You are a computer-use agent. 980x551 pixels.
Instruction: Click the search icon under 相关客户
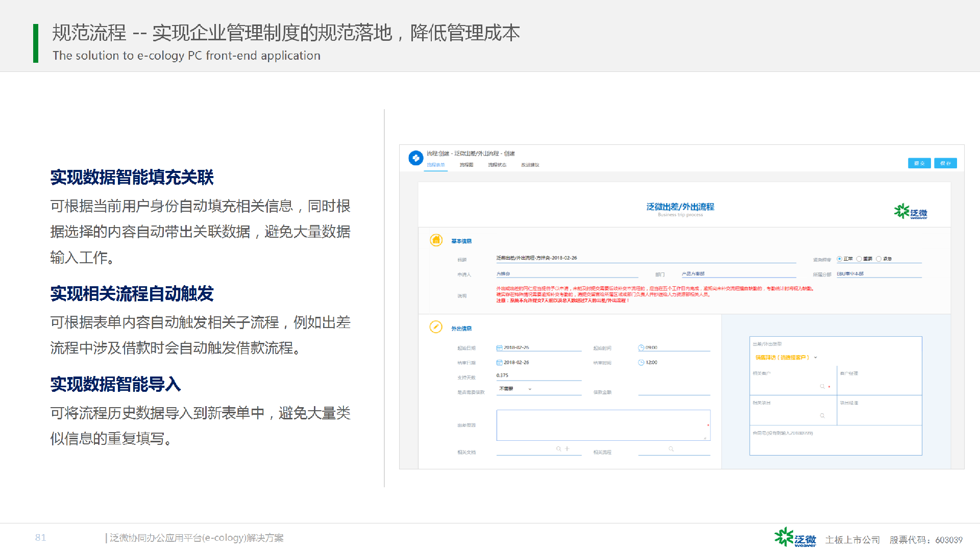pyautogui.click(x=822, y=387)
